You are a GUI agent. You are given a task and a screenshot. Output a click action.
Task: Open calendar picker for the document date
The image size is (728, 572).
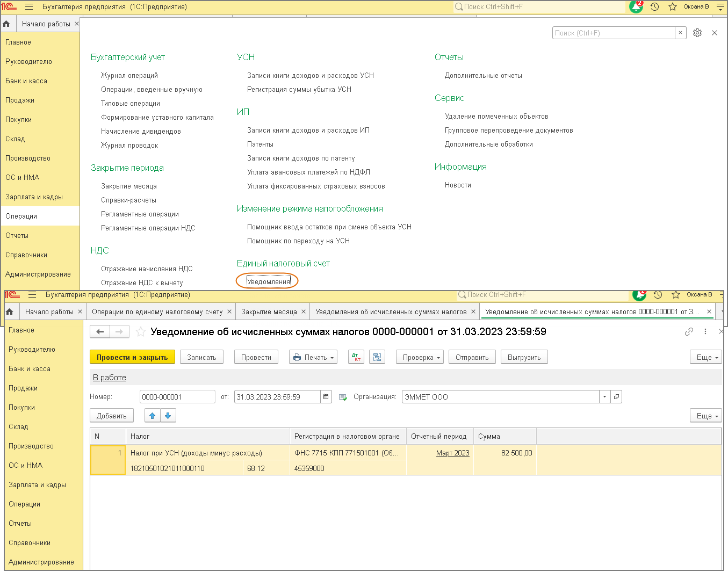coord(326,397)
